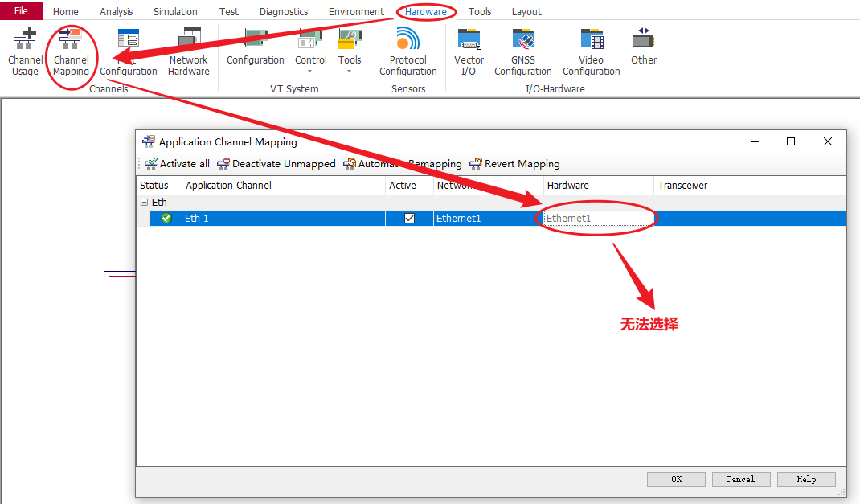
Task: Switch to the Analysis tab
Action: click(117, 11)
